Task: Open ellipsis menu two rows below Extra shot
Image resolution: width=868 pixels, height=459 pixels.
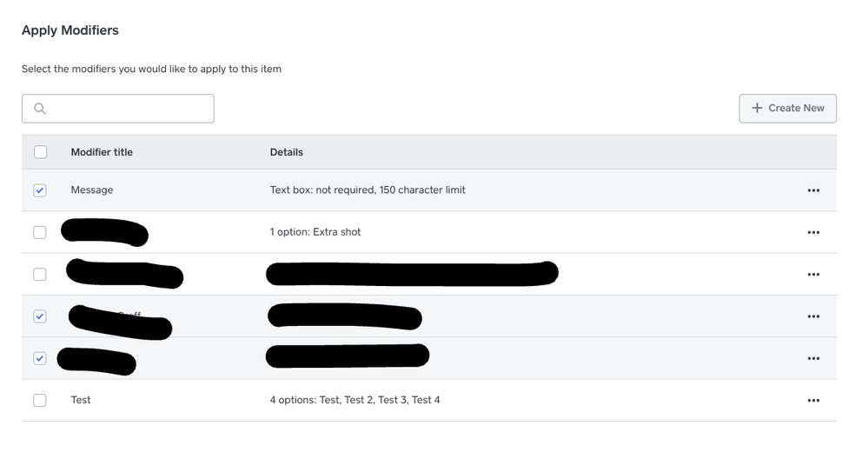Action: coord(813,316)
